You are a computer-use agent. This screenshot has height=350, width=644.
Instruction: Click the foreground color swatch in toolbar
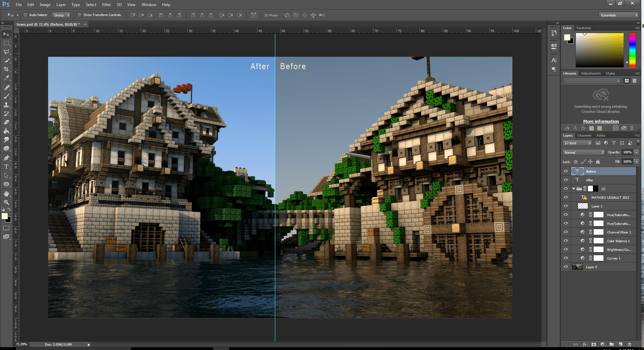click(5, 216)
